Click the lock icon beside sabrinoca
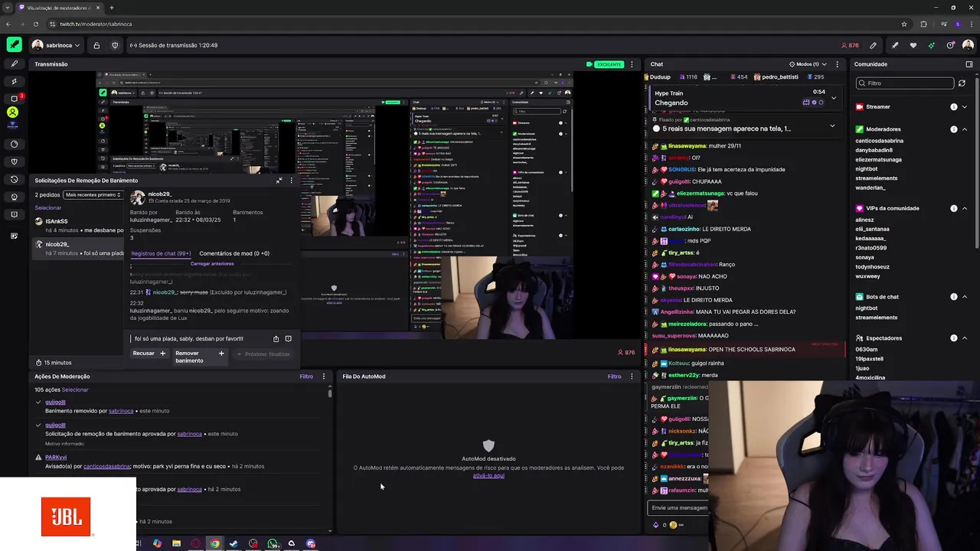 [96, 45]
